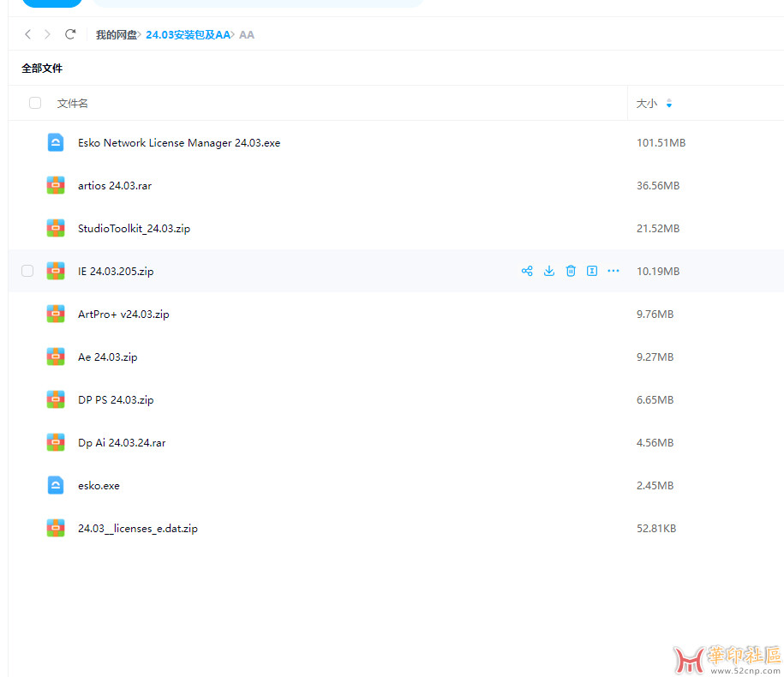Click the 9.27MB size value
Viewport: 784px width, 677px height.
655,357
